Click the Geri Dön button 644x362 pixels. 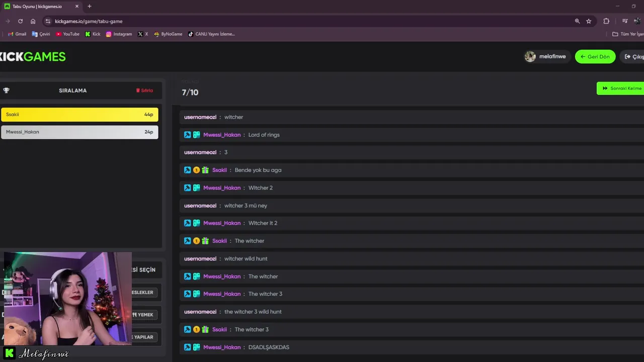point(595,57)
